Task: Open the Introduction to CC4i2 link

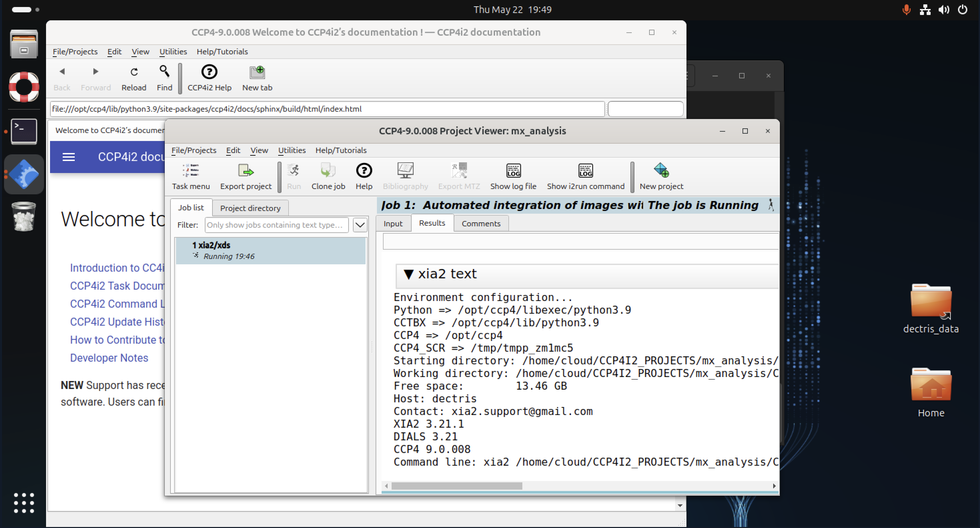Action: [x=117, y=268]
